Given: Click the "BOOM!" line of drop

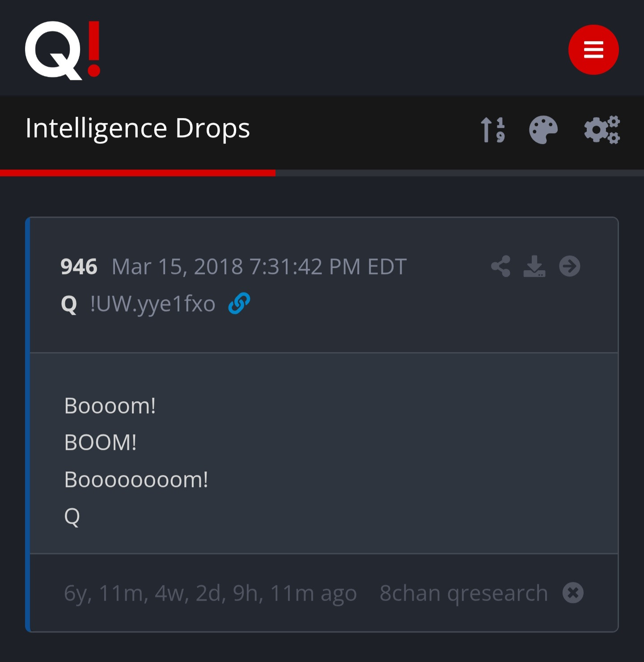Looking at the screenshot, I should click(x=100, y=443).
